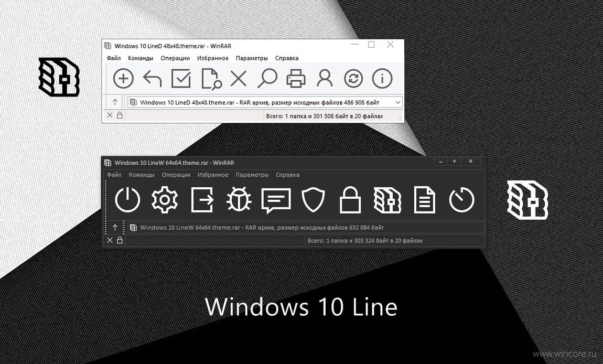Viewport: 603px width, 364px height.
Task: Open Параметры menu in the light WinRAR window
Action: coord(252,58)
